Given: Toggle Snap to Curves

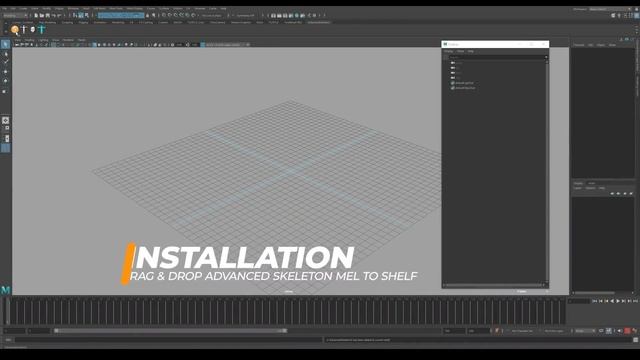Looking at the screenshot, I should pyautogui.click(x=170, y=16).
